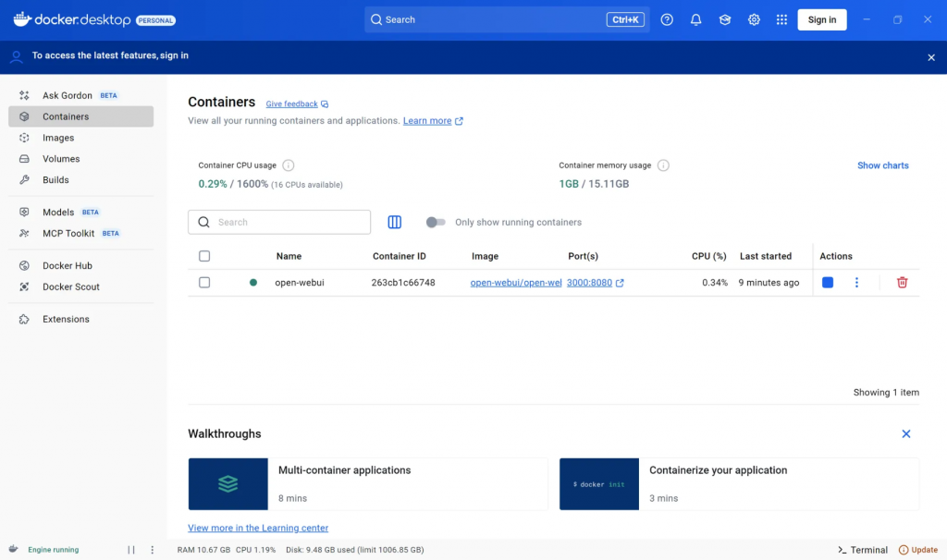Open the notifications bell
The width and height of the screenshot is (947, 560).
695,20
